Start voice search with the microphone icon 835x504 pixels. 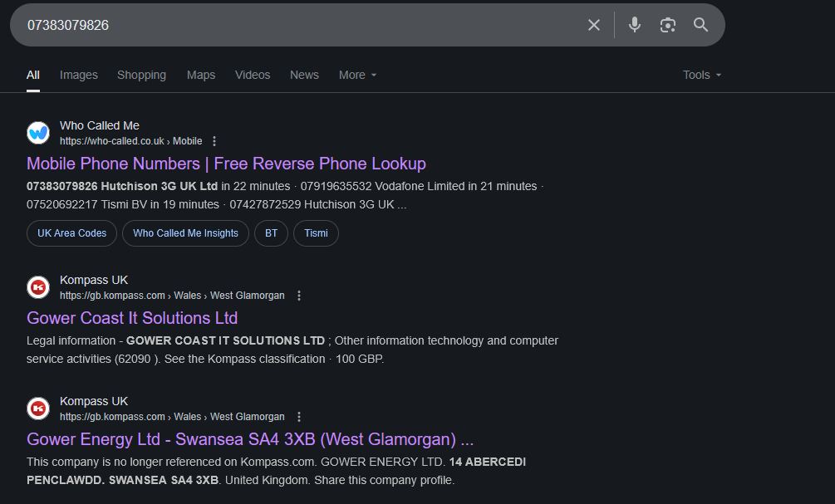coord(635,25)
